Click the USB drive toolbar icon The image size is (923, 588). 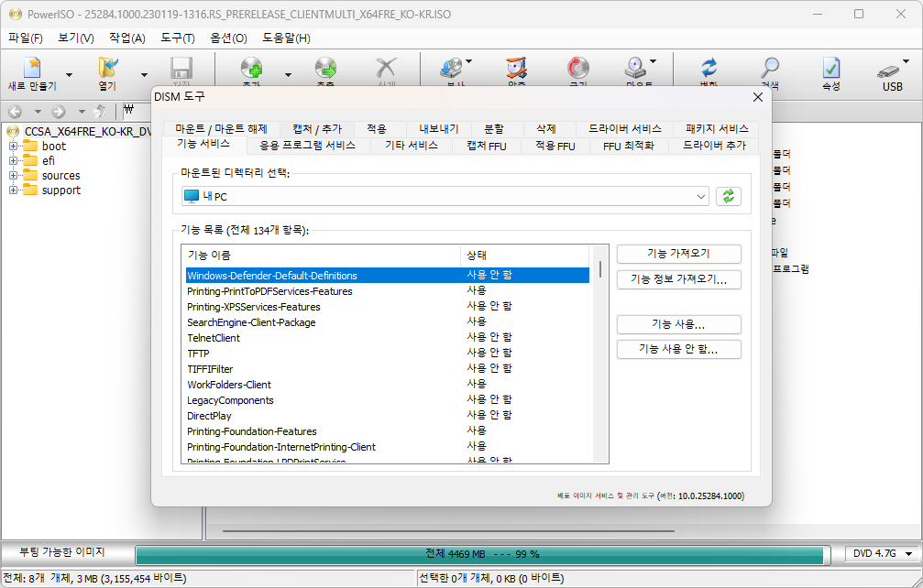coord(888,71)
